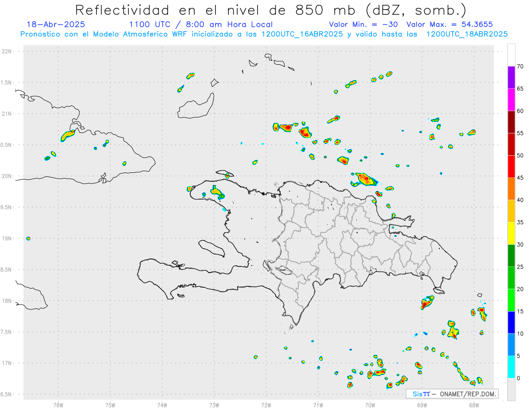Screen dimensions: 532x411
Task: Click the colorbar tick label '70'
Action: tap(520, 67)
